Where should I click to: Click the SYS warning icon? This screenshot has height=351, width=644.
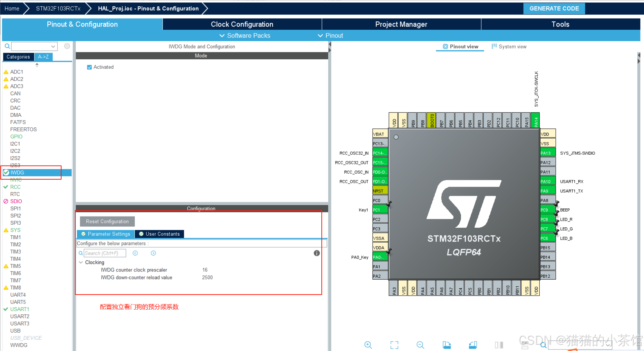click(6, 230)
